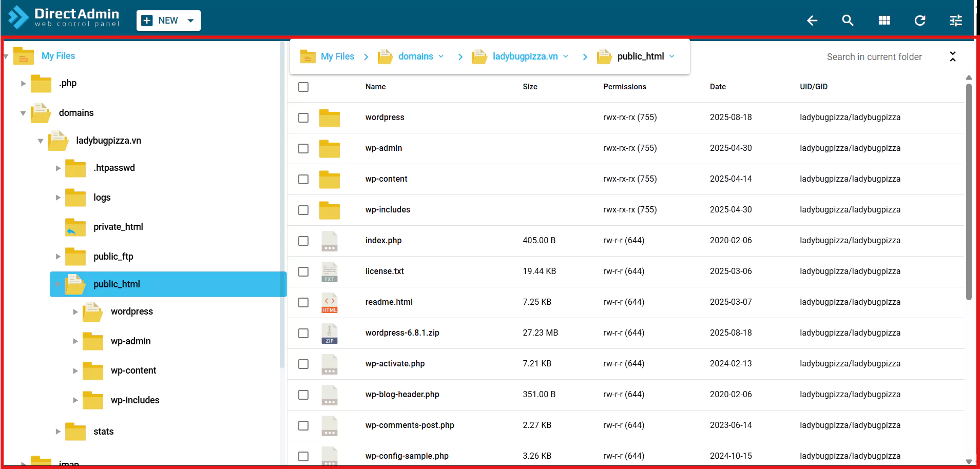Check the readme.html checkbox
The height and width of the screenshot is (469, 980).
coord(303,302)
